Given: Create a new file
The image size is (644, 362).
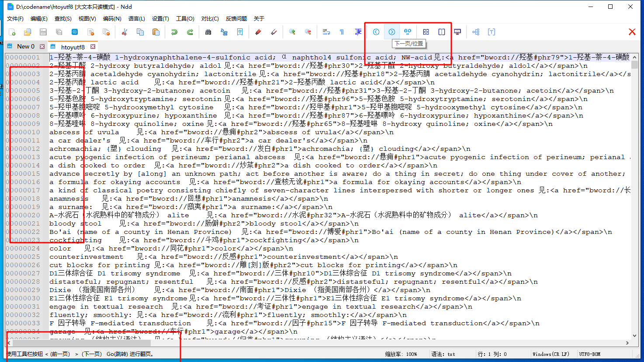Looking at the screenshot, I should click(x=12, y=31).
